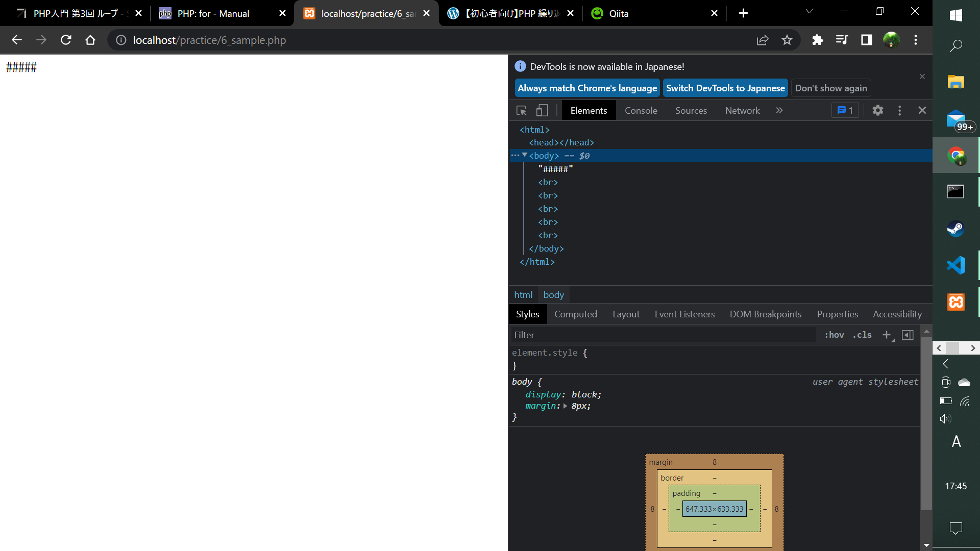Open the issues counter showing 1

pos(845,110)
